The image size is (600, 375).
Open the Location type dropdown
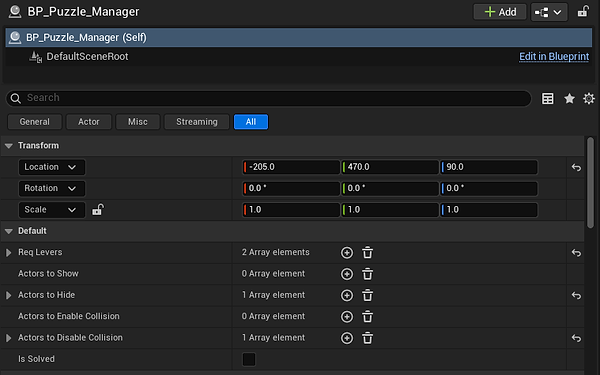point(51,167)
